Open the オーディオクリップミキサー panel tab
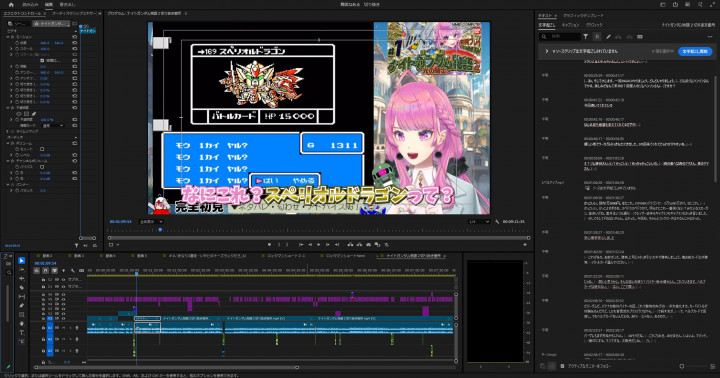 coord(73,14)
